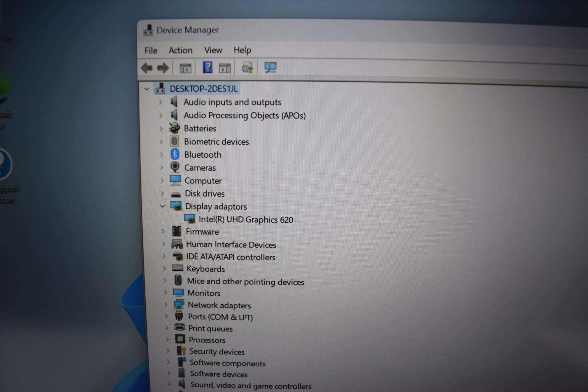Click the Batteries category icon

pyautogui.click(x=174, y=128)
